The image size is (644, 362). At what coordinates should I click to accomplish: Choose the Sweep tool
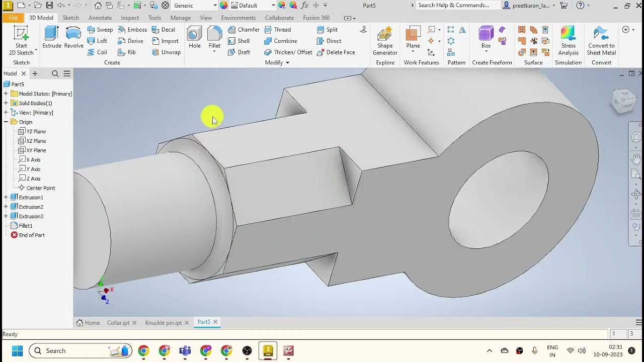100,30
